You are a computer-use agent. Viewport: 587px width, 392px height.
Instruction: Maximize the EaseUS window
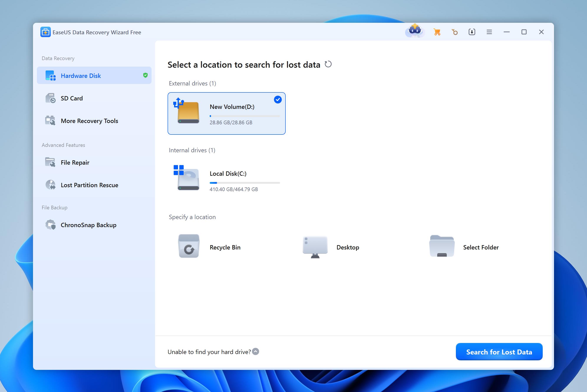(x=524, y=32)
